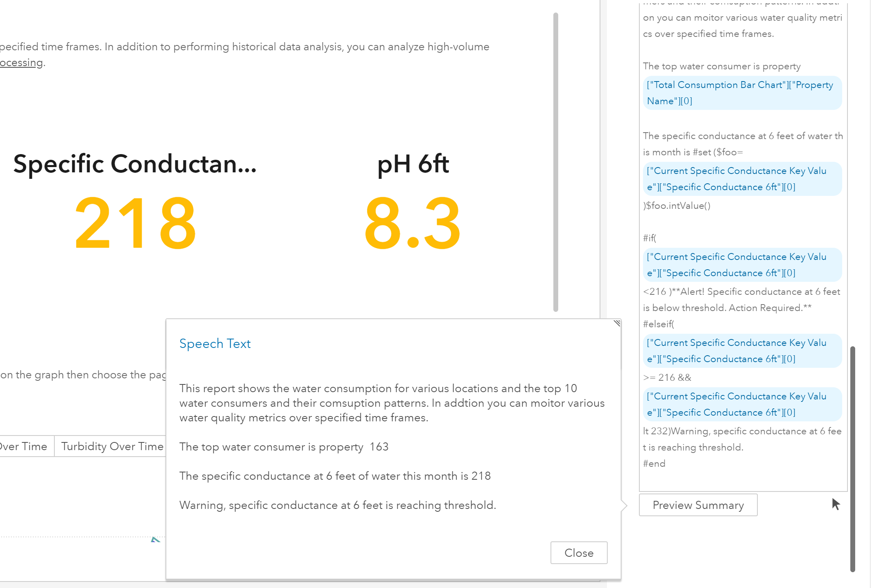Select the 8.3 pH 6ft key value
This screenshot has width=871, height=588.
coord(413,223)
